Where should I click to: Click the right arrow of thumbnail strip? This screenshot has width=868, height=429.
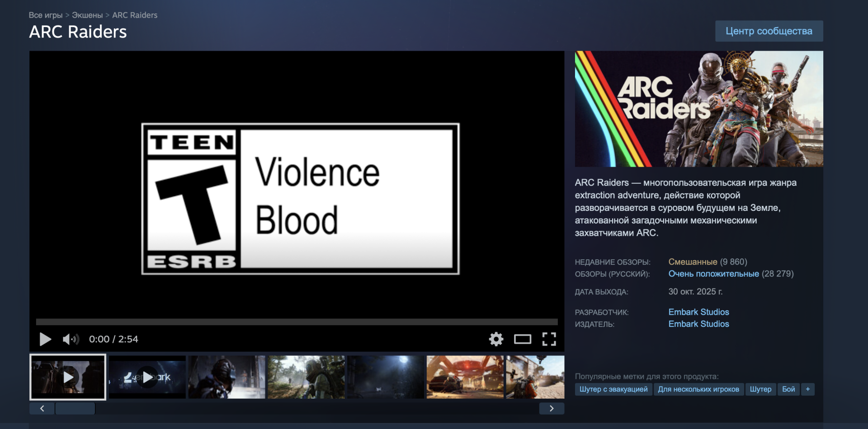[x=552, y=409]
